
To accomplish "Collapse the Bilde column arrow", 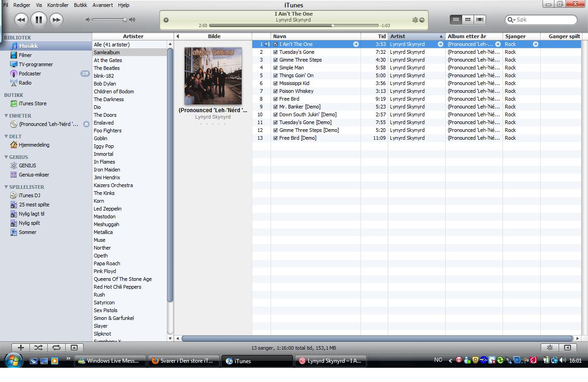I will pyautogui.click(x=178, y=36).
